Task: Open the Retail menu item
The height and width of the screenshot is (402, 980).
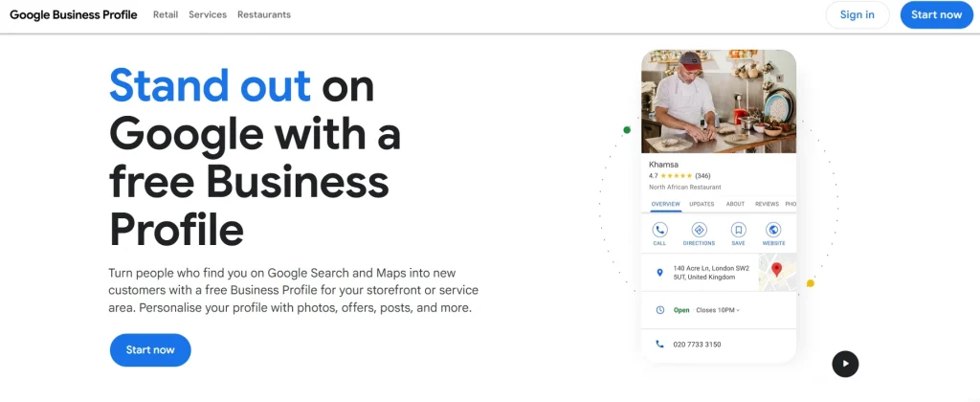Action: pos(166,14)
